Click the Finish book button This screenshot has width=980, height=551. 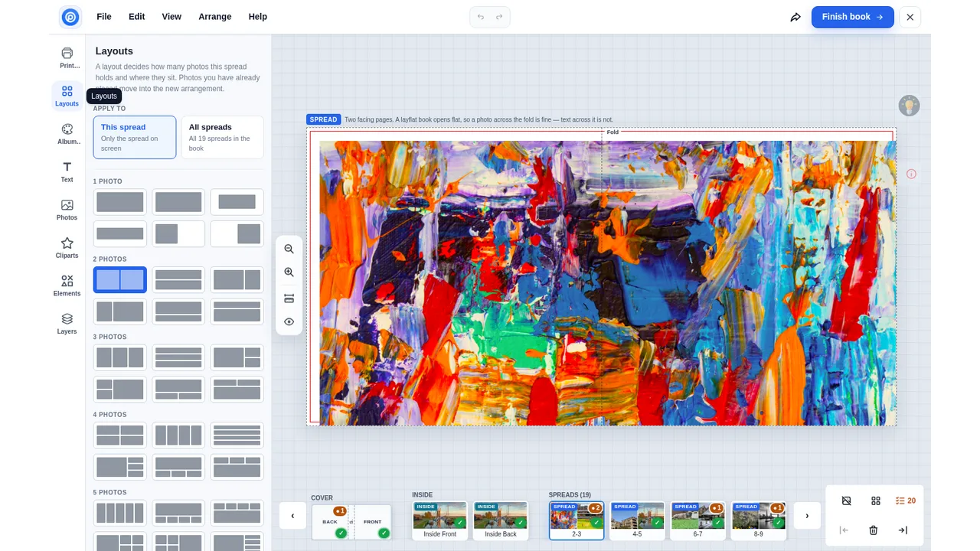[853, 17]
